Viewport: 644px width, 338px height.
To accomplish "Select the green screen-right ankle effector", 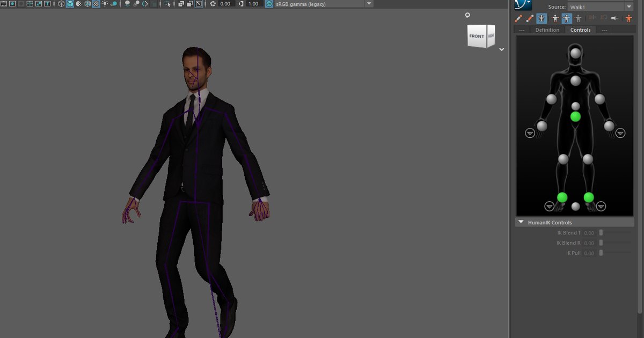I will [x=589, y=197].
